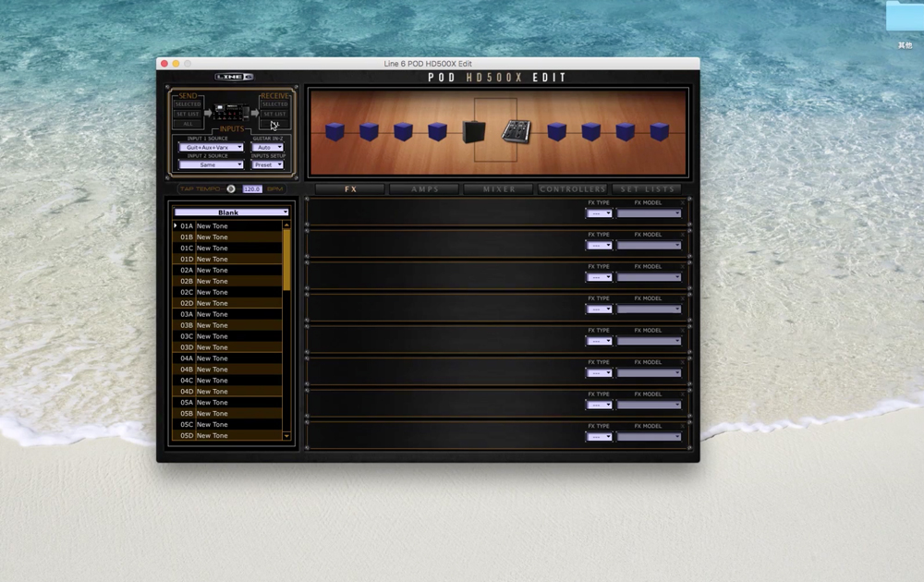
Task: Select preset 02D New Tone
Action: (x=227, y=303)
